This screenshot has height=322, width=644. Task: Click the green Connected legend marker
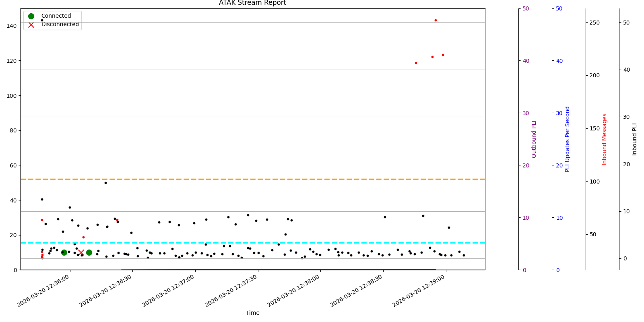31,16
